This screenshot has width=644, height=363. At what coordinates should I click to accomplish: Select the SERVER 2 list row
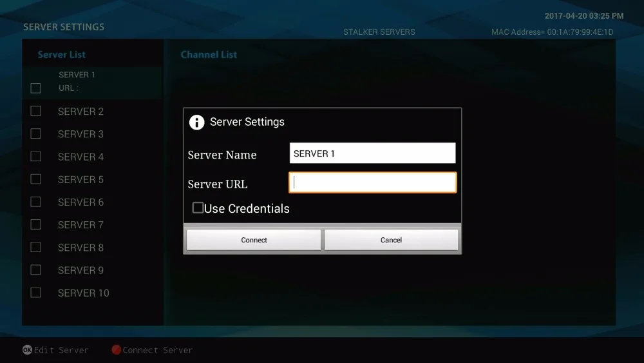(x=92, y=111)
